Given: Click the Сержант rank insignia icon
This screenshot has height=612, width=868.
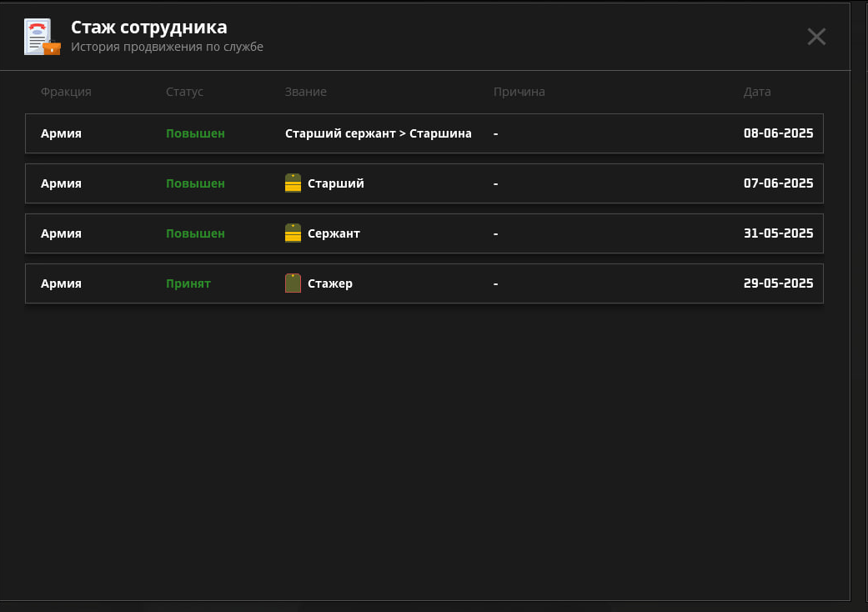Looking at the screenshot, I should coord(293,233).
